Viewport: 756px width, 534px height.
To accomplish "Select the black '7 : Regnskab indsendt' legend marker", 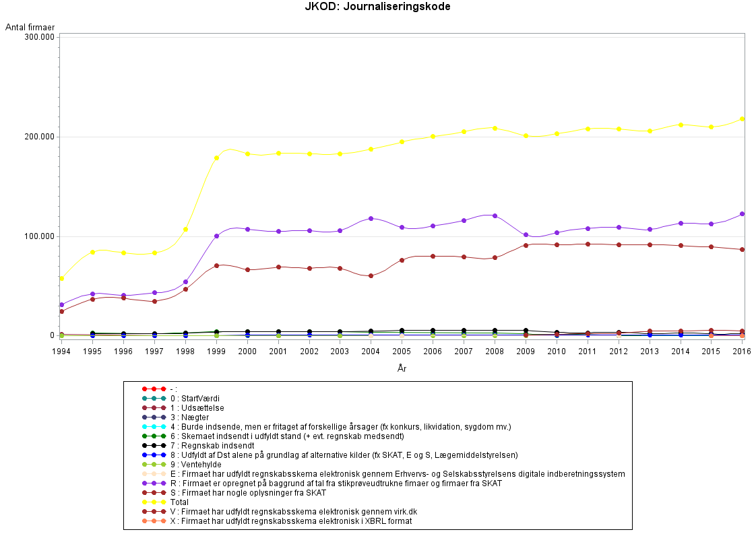I will (x=154, y=445).
